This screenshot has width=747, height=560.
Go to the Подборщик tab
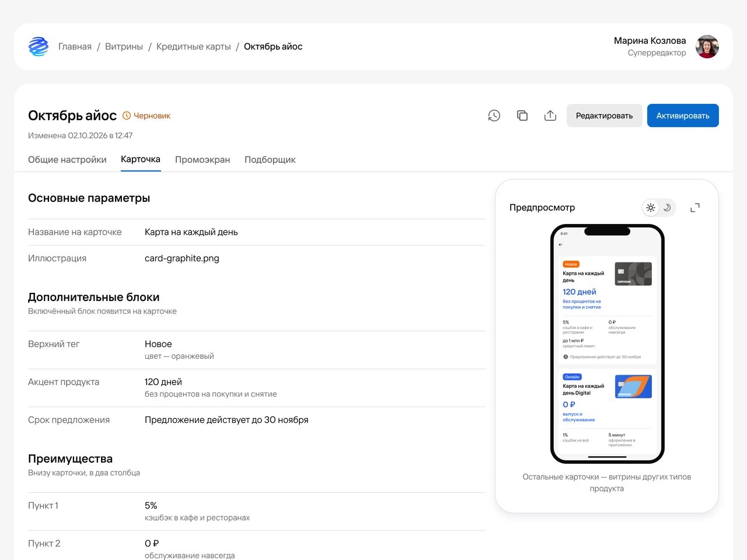point(270,160)
